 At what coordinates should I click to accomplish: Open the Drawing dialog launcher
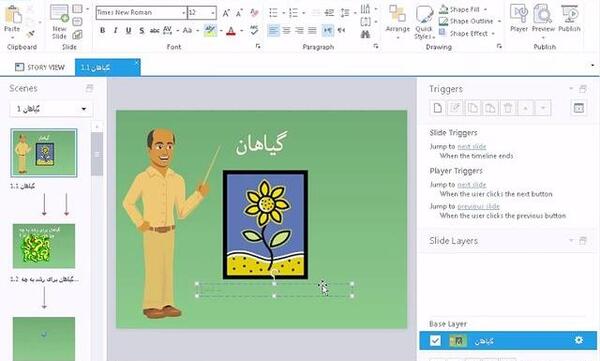tap(499, 46)
